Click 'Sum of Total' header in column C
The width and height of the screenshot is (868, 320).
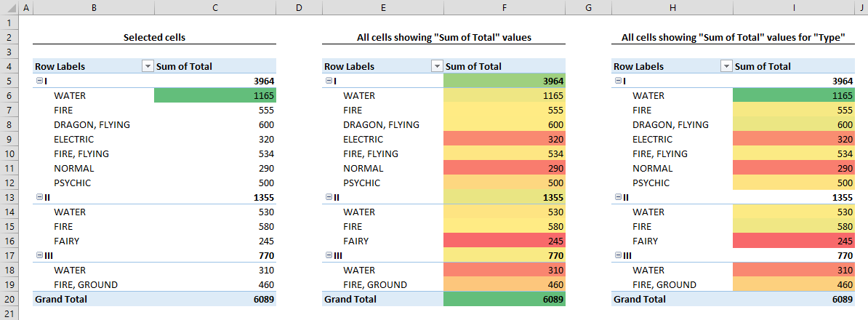point(214,66)
